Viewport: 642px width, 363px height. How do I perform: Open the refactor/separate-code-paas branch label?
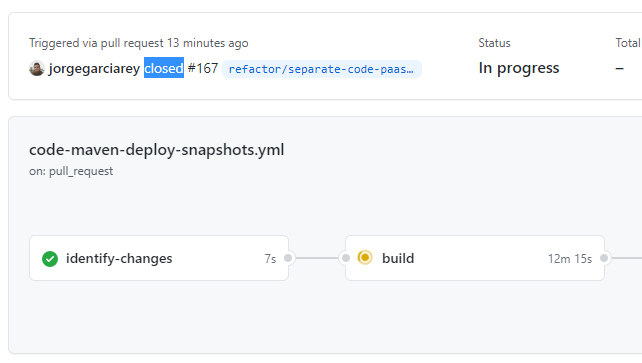tap(321, 69)
